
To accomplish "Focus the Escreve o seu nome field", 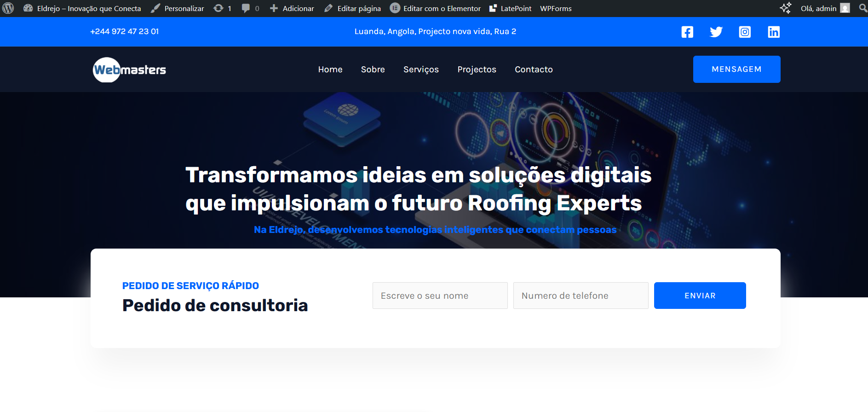I will pyautogui.click(x=440, y=296).
